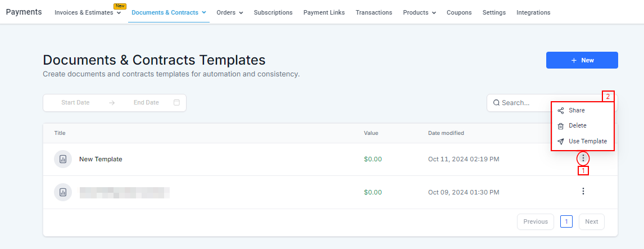The width and height of the screenshot is (644, 249).
Task: Go to the Transactions tab
Action: pyautogui.click(x=374, y=12)
